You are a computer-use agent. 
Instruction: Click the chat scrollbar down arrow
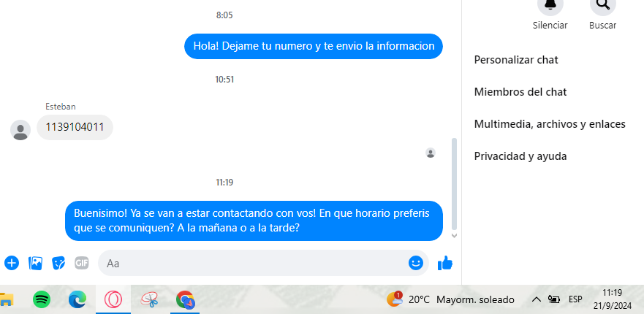454,236
